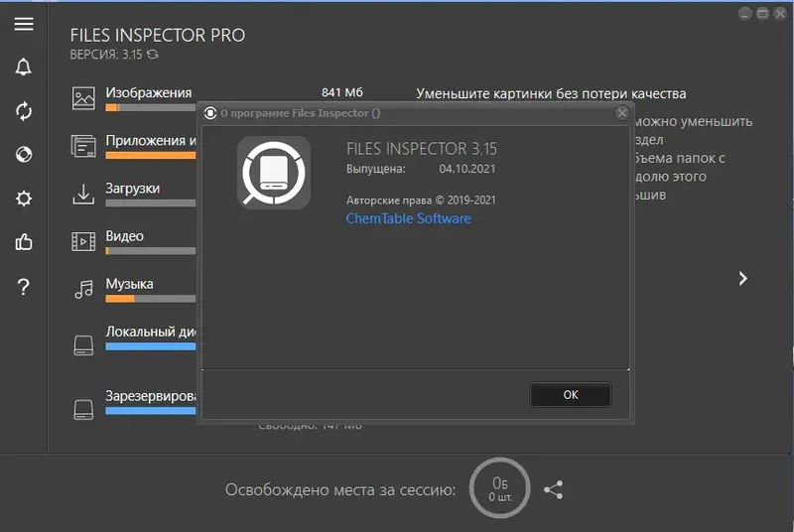This screenshot has width=794, height=532.
Task: Maximize the main window
Action: click(762, 14)
